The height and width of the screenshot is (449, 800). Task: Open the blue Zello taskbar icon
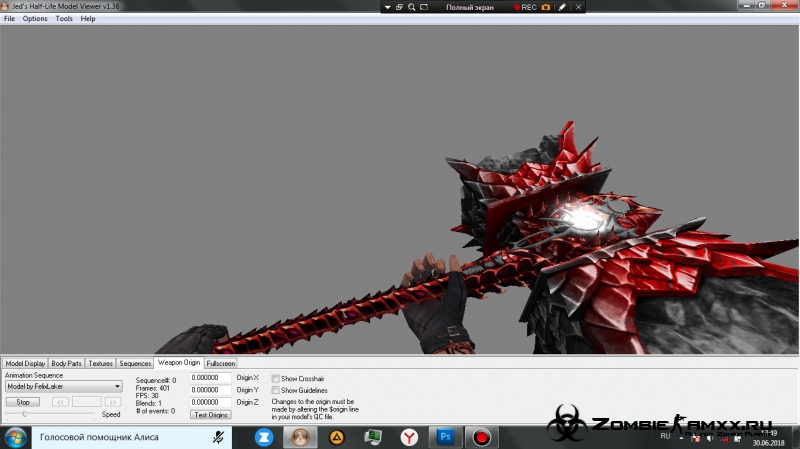264,438
